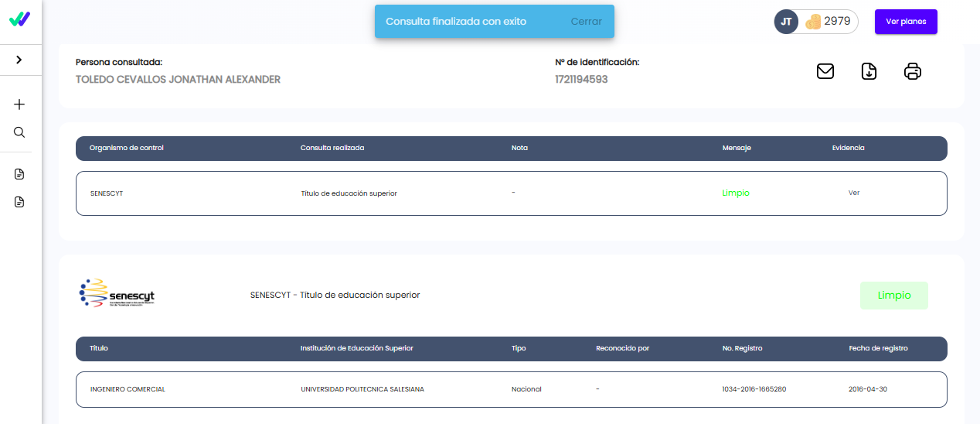980x424 pixels.
Task: Download the report file icon
Action: pyautogui.click(x=869, y=71)
